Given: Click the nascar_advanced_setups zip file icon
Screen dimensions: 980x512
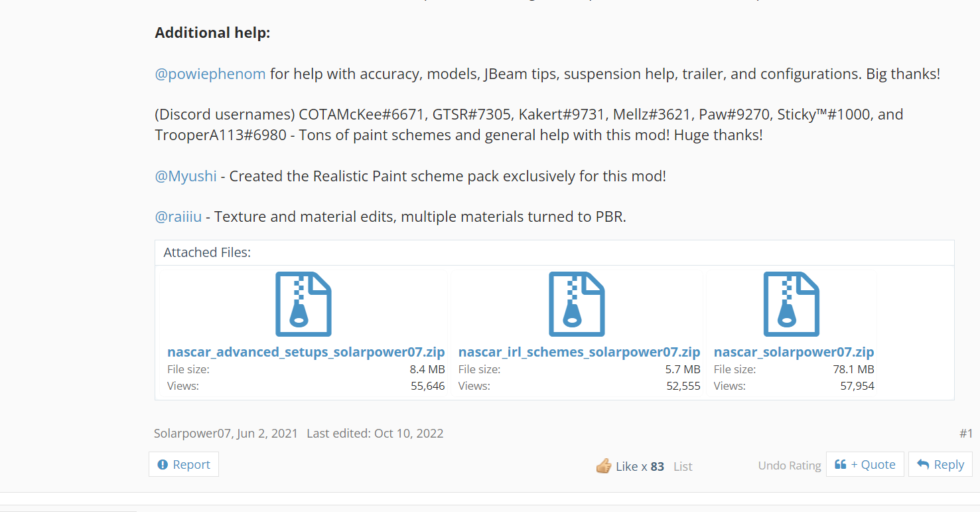Looking at the screenshot, I should coord(303,303).
